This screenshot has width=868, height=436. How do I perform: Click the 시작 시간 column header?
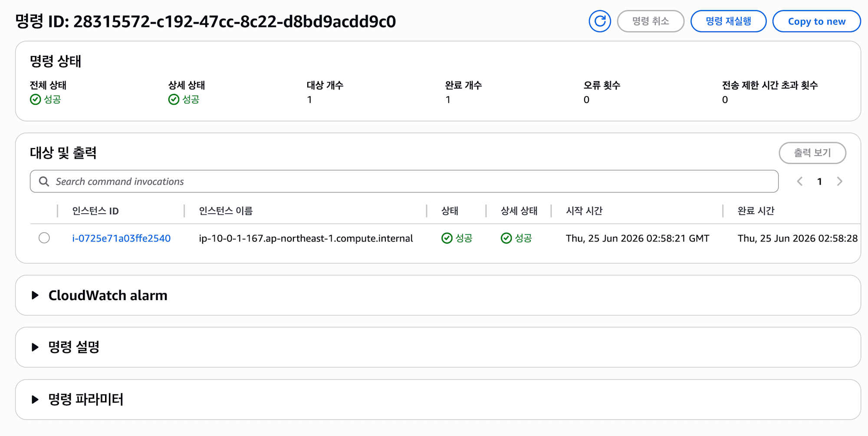point(584,211)
